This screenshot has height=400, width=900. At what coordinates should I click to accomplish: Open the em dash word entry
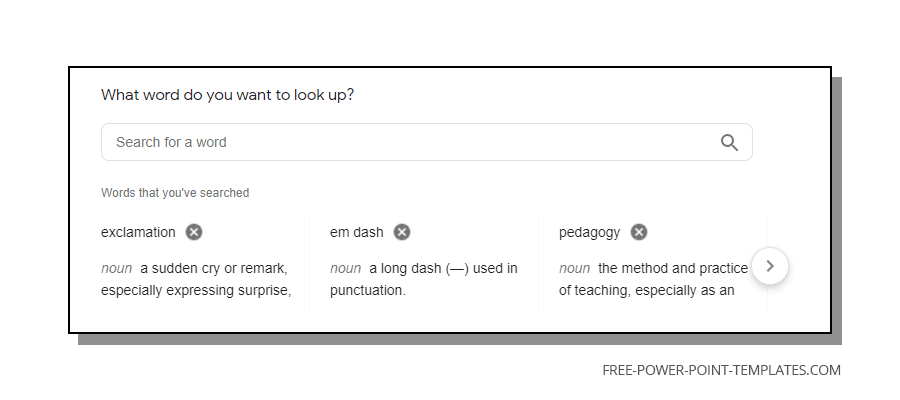pyautogui.click(x=356, y=232)
